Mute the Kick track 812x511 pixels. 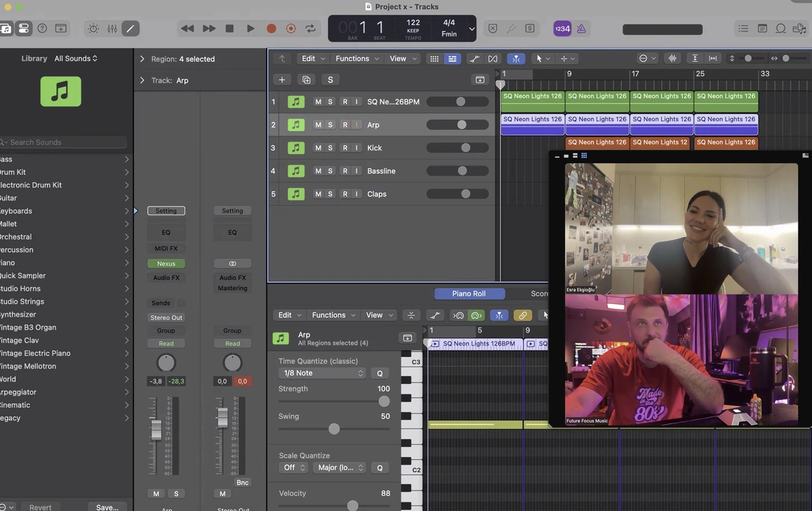318,148
